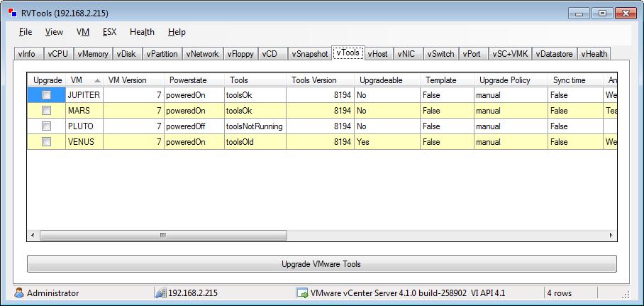Sort by the Tools Version column header
Image resolution: width=644 pixels, height=306 pixels.
pyautogui.click(x=321, y=80)
